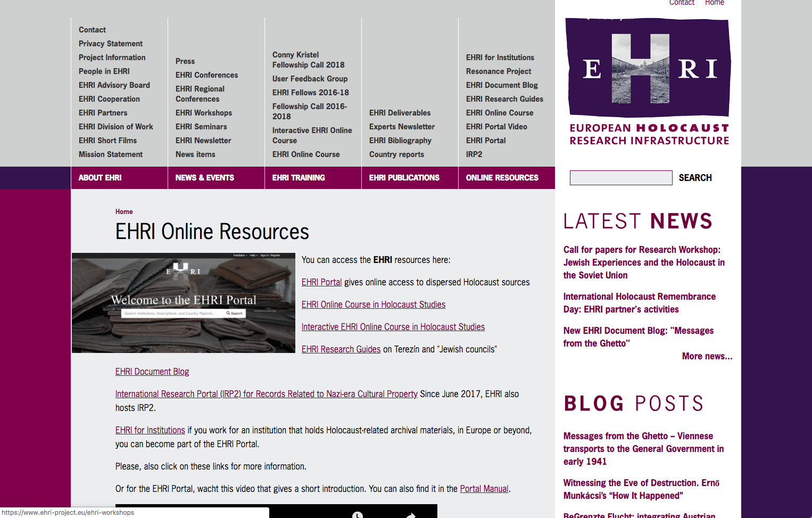
Task: Open Conny Kristel Fellowship Call 2018
Action: [x=309, y=60]
